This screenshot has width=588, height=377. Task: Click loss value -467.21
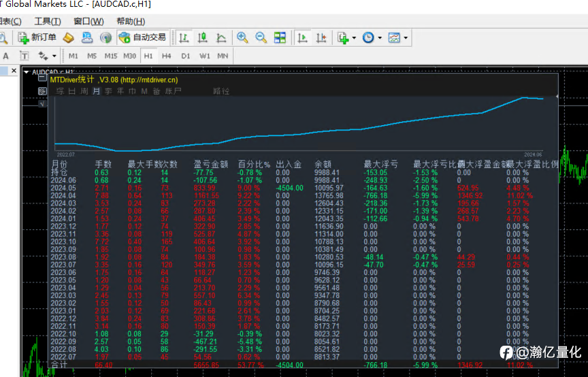[x=206, y=342]
